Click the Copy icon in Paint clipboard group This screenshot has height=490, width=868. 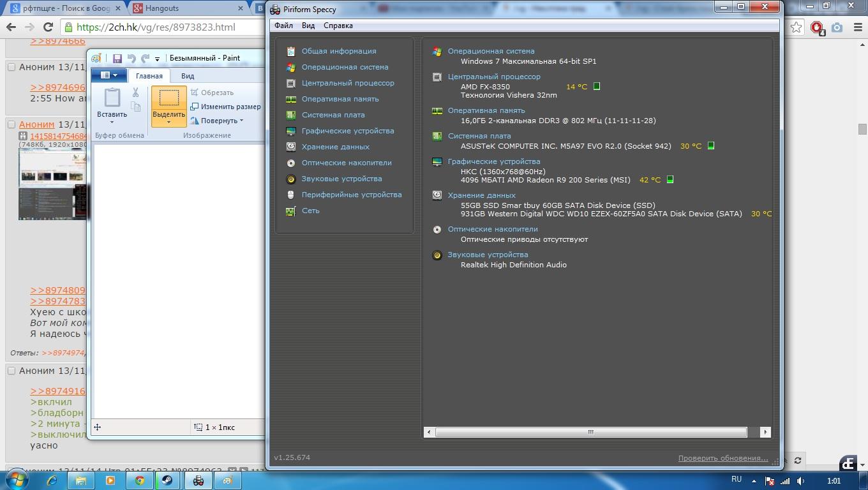(x=135, y=107)
